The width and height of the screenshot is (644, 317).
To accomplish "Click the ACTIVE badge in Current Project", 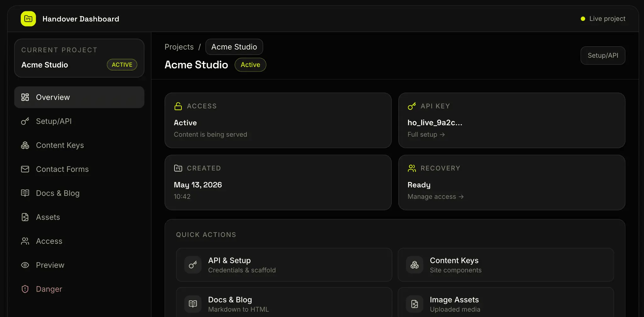I will point(122,65).
